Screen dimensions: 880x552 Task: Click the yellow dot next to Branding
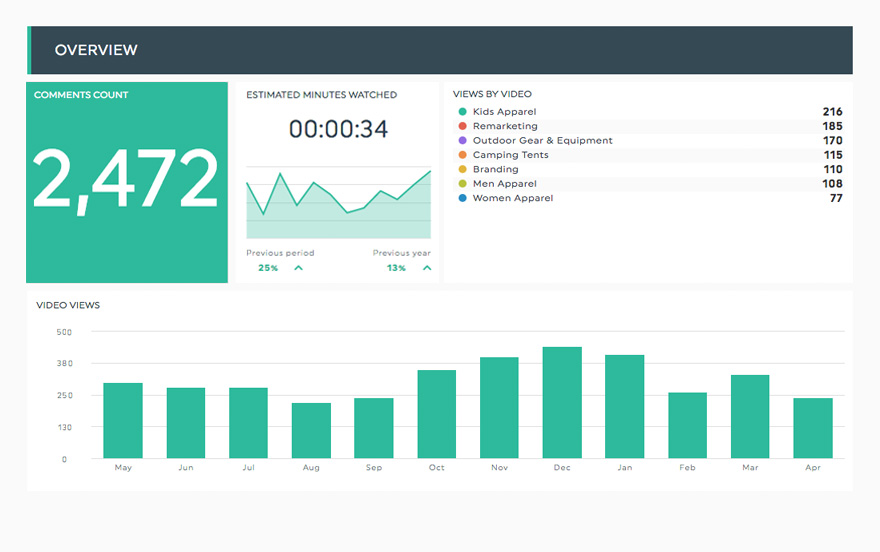tap(462, 170)
